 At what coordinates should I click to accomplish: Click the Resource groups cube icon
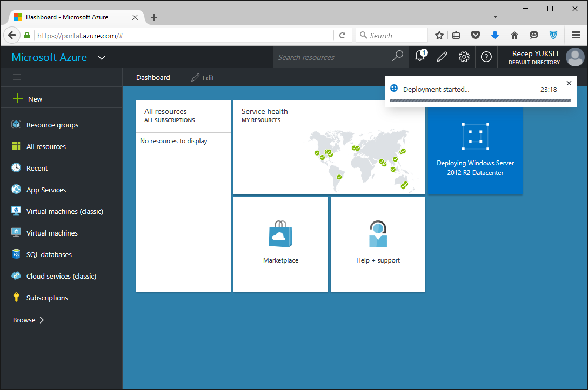pos(16,124)
